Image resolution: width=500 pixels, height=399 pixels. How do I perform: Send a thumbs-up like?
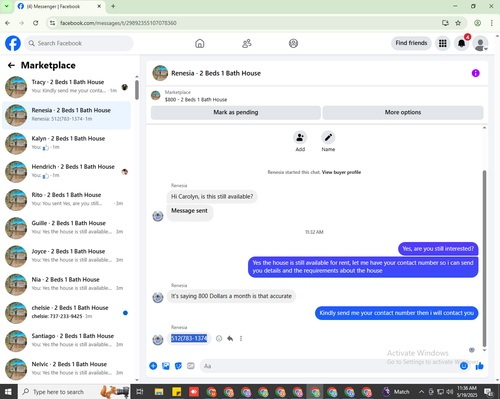pyautogui.click(x=480, y=366)
